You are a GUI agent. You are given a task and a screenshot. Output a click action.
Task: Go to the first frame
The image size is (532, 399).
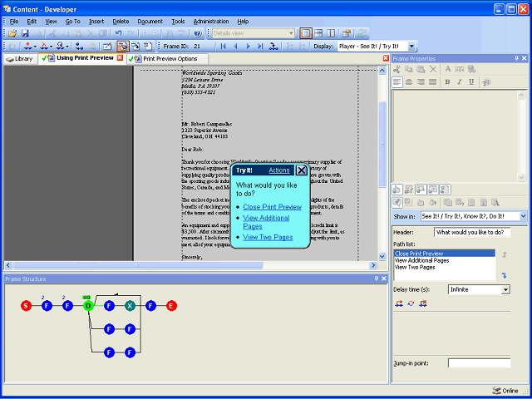[223, 47]
